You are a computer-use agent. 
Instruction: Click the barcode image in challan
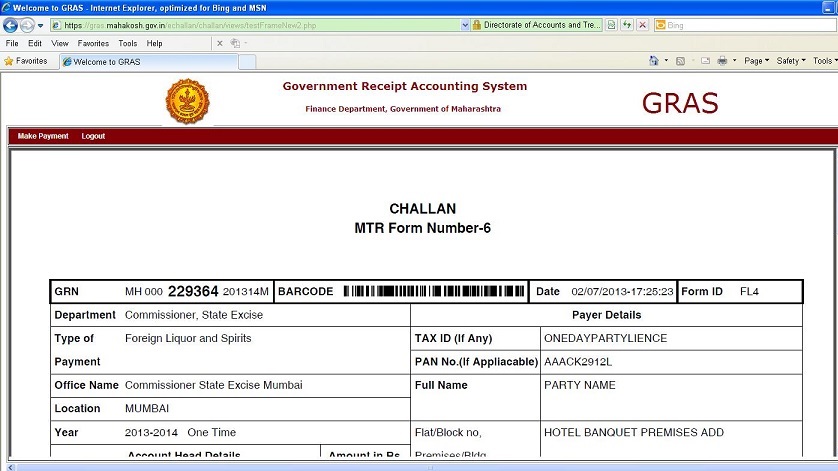coord(434,291)
